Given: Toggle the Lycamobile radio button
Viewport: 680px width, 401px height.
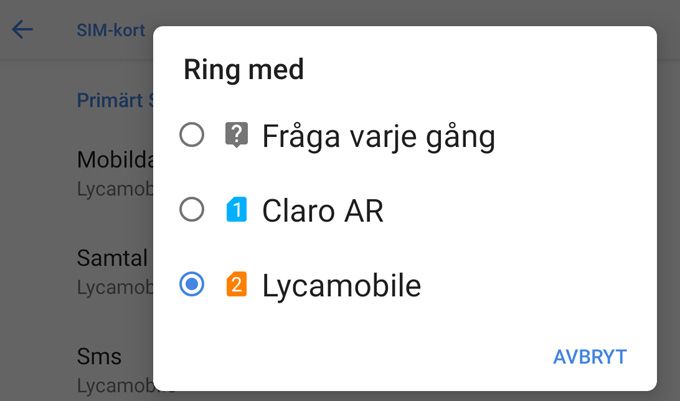Looking at the screenshot, I should point(192,284).
